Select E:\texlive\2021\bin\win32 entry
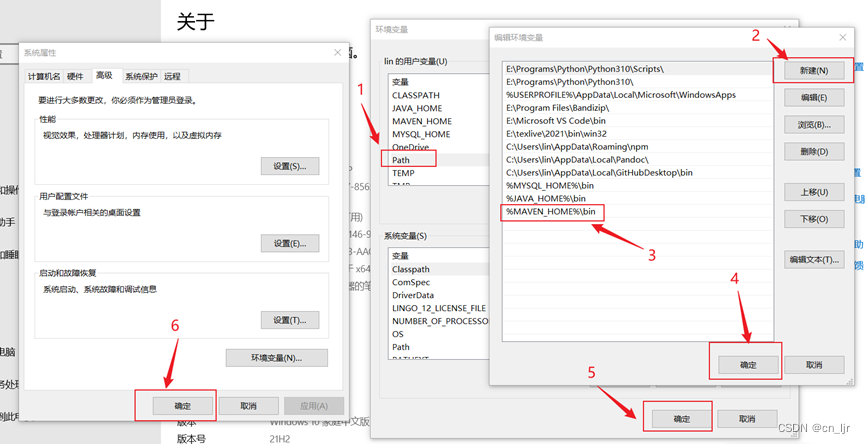This screenshot has width=865, height=444. pyautogui.click(x=638, y=133)
